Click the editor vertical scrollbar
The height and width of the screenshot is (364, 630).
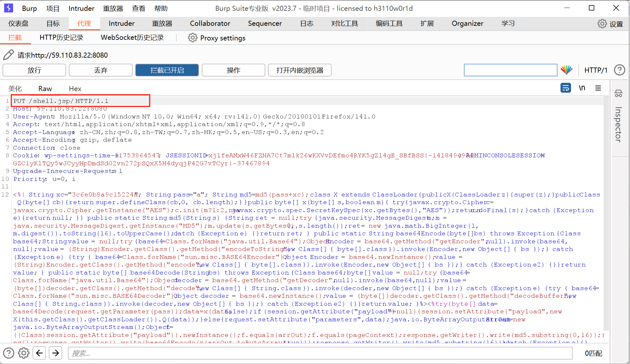click(x=606, y=213)
